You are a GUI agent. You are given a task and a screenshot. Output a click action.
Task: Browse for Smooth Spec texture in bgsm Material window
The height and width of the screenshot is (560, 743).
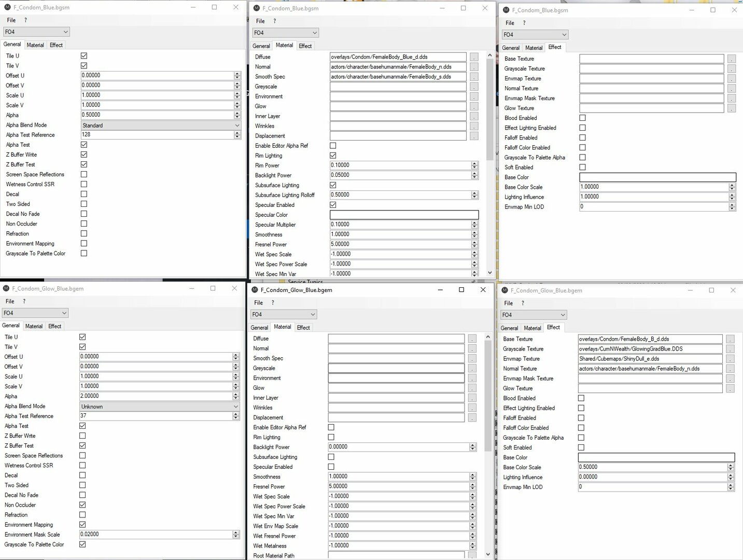(x=474, y=77)
